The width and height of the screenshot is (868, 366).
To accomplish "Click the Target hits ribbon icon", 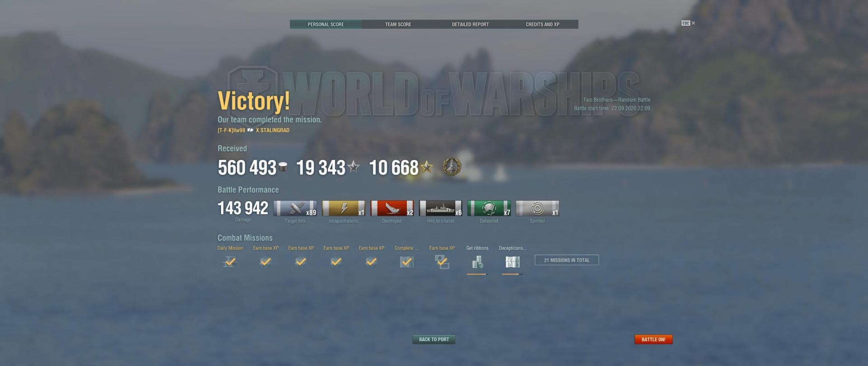I will (295, 208).
